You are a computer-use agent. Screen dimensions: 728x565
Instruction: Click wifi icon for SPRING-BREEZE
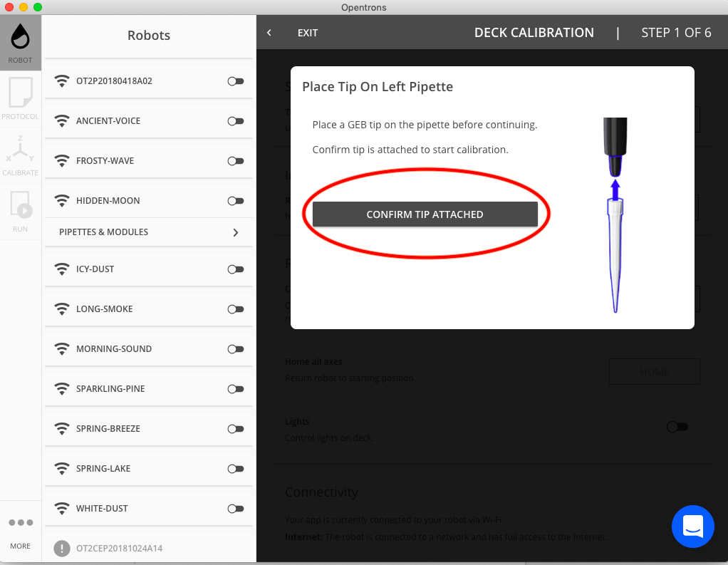coord(62,428)
